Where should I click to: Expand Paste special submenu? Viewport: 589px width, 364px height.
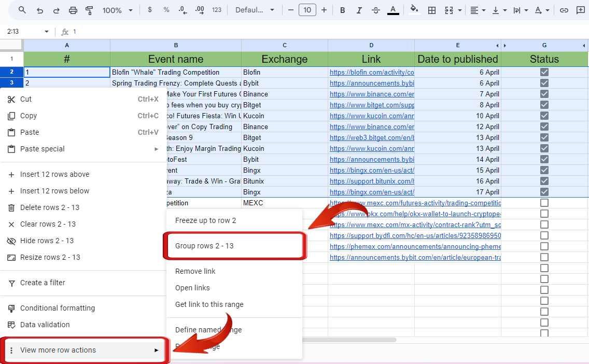(82, 149)
